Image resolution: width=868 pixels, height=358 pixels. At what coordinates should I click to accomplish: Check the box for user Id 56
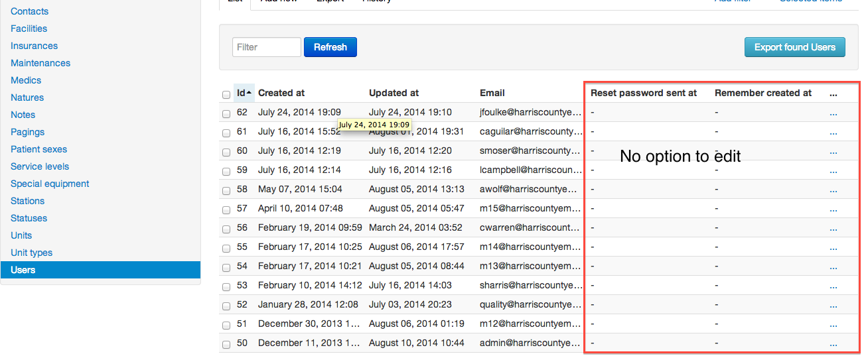(x=226, y=229)
